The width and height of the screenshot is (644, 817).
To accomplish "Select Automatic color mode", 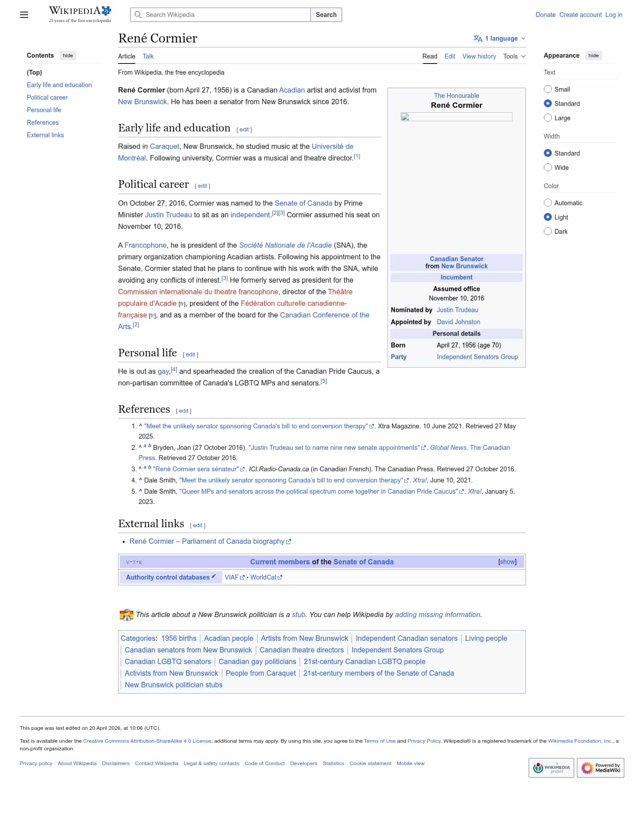I will [548, 203].
